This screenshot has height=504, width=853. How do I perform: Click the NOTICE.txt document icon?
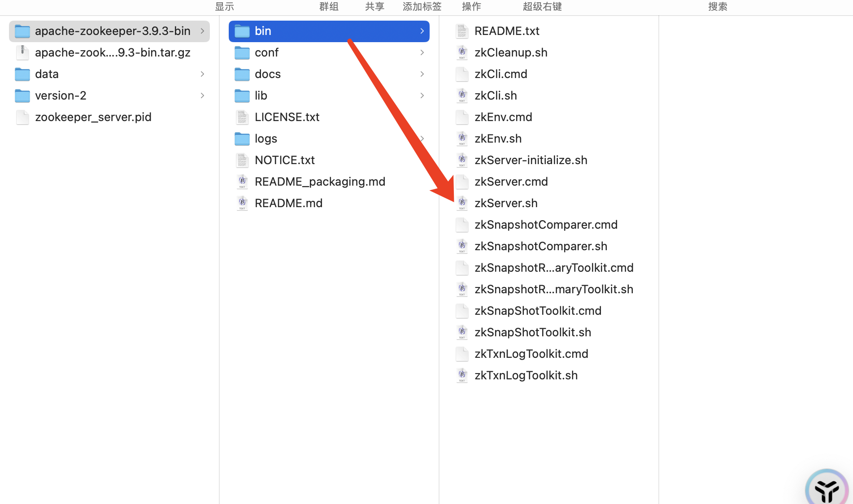click(x=242, y=161)
